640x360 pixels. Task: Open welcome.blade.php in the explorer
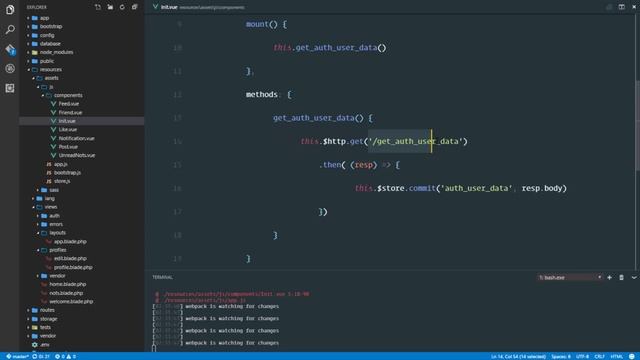point(71,302)
